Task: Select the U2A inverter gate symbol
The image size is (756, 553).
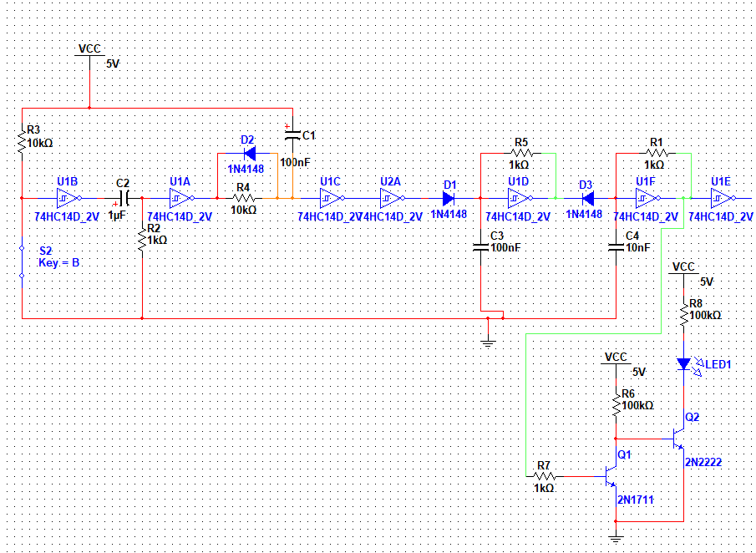Action: [392, 198]
